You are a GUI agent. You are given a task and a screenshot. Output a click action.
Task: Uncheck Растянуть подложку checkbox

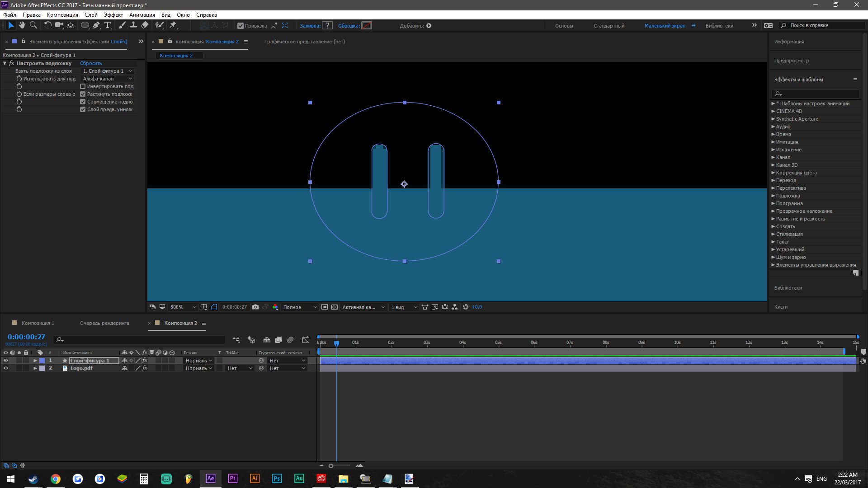click(83, 94)
